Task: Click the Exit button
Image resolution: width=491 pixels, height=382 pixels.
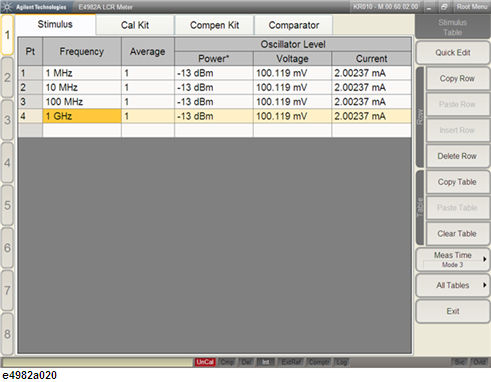Action: (x=453, y=311)
